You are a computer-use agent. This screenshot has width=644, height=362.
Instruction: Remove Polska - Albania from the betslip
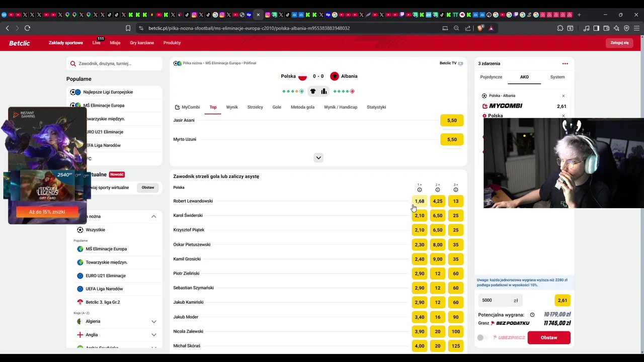[563, 96]
